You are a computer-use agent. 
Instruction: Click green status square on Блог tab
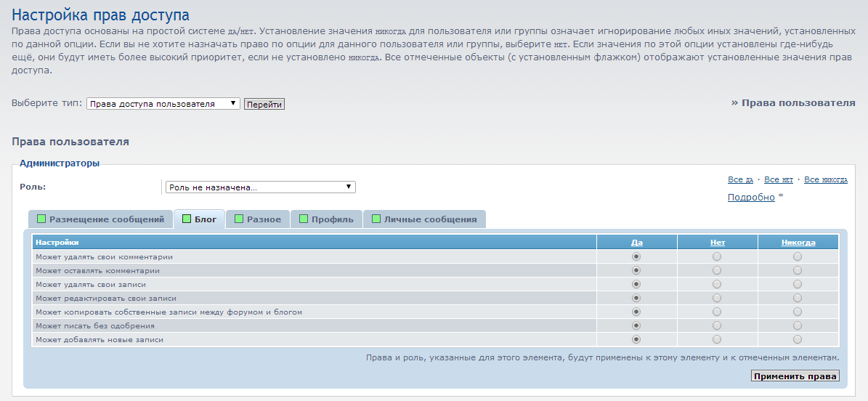187,219
